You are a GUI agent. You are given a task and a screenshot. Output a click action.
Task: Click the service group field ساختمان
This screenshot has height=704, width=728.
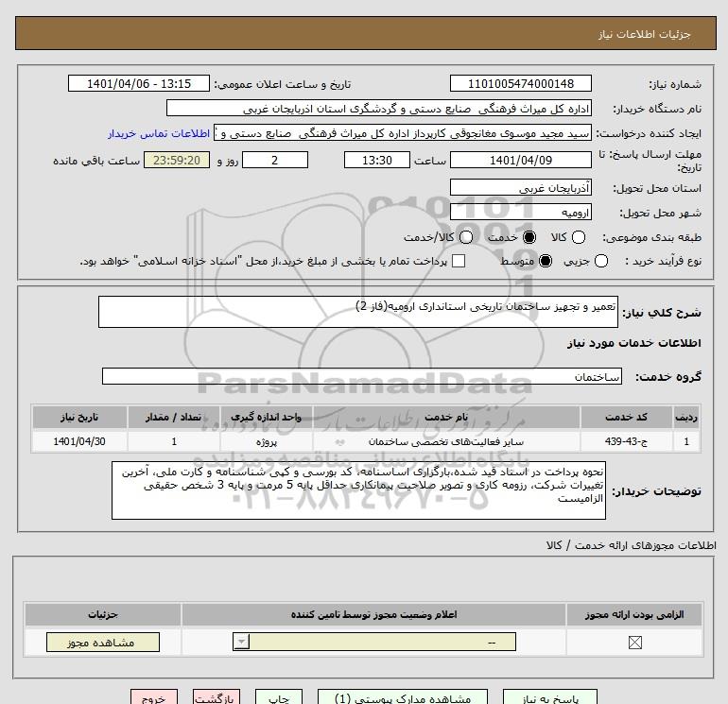(x=362, y=376)
